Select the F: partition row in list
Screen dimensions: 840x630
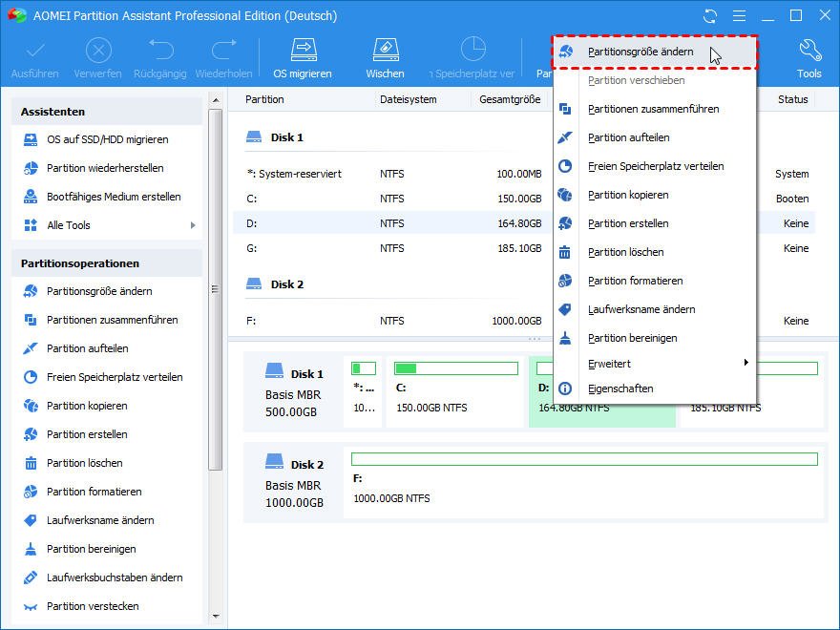393,321
